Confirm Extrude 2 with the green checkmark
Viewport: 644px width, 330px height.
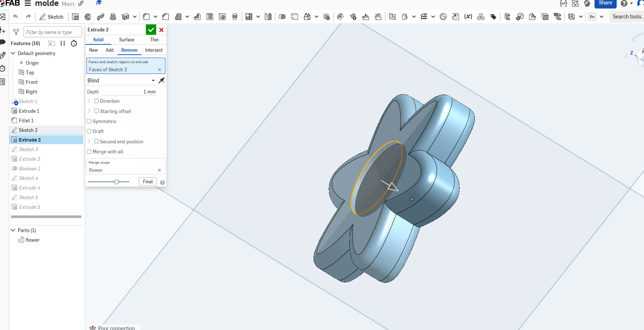click(151, 30)
